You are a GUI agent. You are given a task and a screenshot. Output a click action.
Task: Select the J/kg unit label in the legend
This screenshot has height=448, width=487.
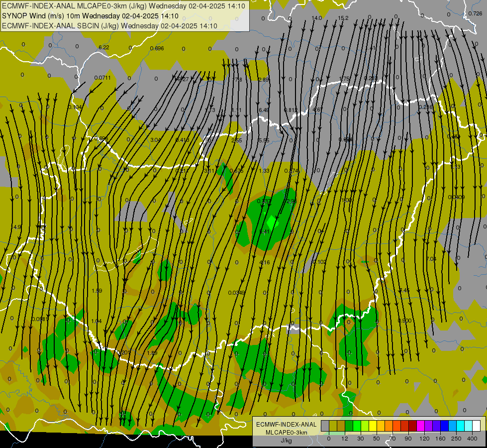286,441
